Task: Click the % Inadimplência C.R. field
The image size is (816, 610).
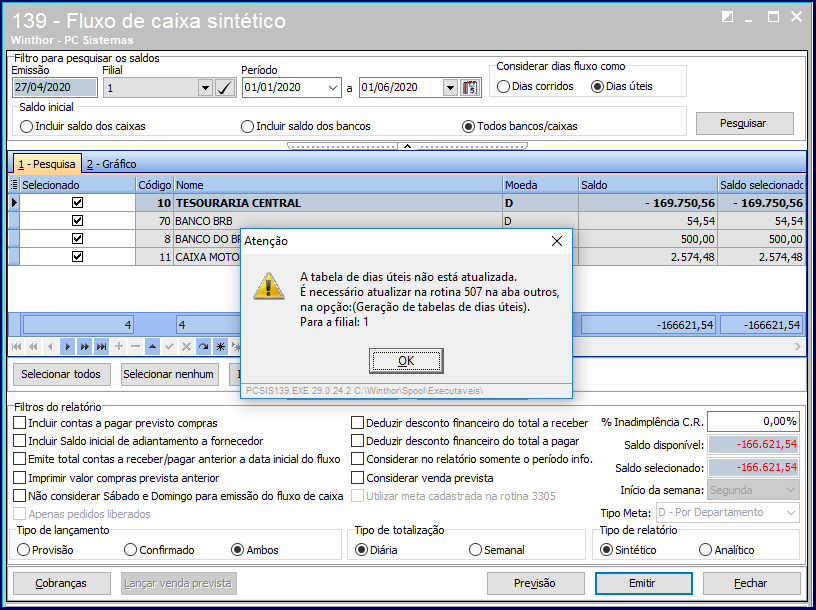Action: tap(753, 422)
